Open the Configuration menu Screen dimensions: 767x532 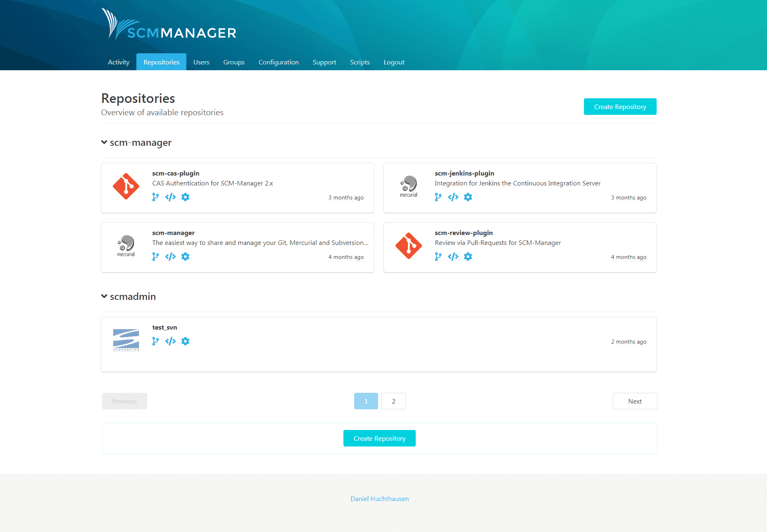tap(279, 62)
